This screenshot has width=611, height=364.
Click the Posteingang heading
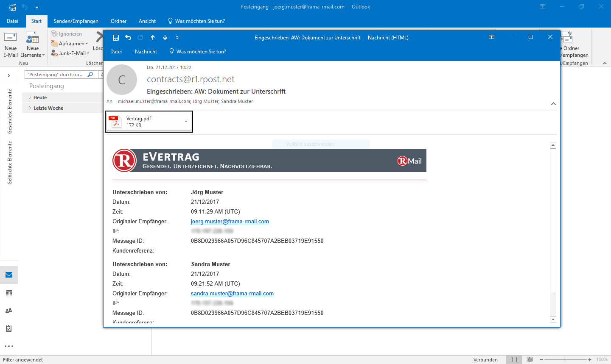pyautogui.click(x=47, y=86)
